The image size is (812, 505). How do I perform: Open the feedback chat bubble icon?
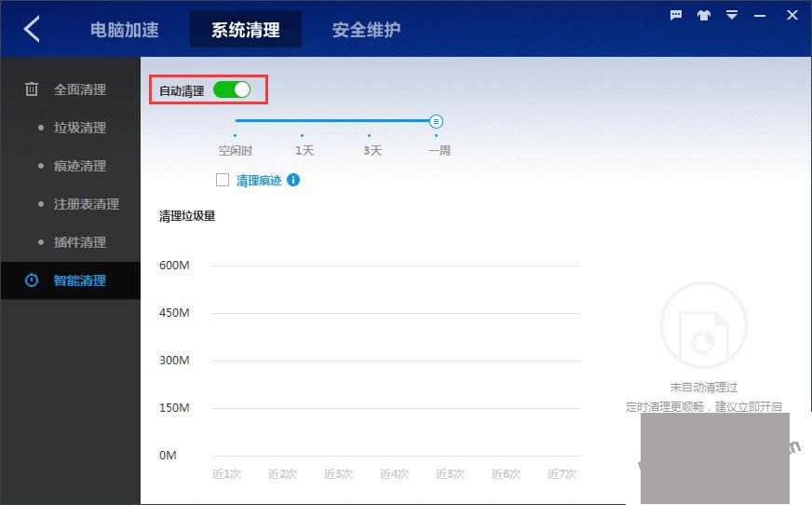pos(676,15)
